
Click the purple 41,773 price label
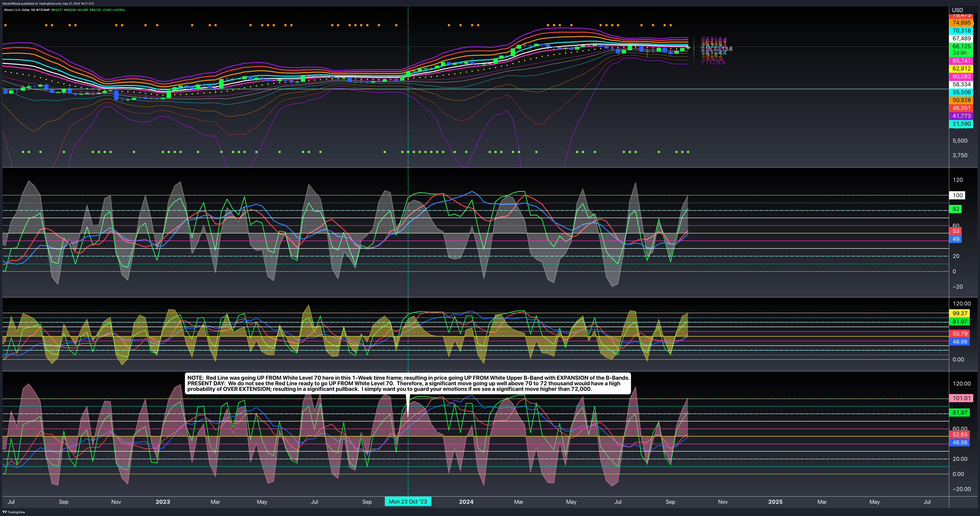click(x=961, y=116)
